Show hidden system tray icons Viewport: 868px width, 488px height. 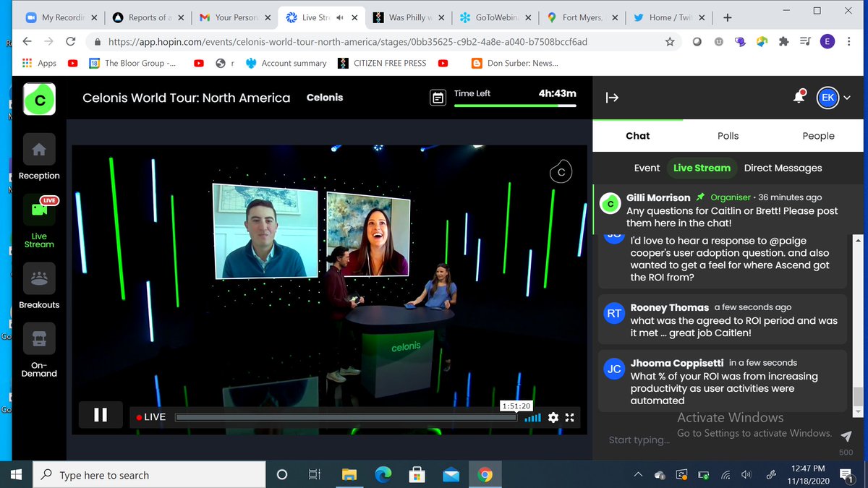(638, 475)
